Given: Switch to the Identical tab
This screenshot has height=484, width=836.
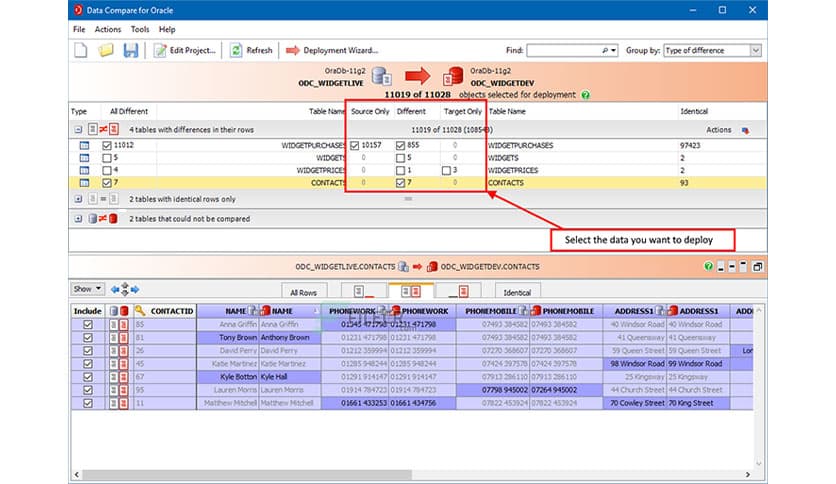Looking at the screenshot, I should [517, 292].
